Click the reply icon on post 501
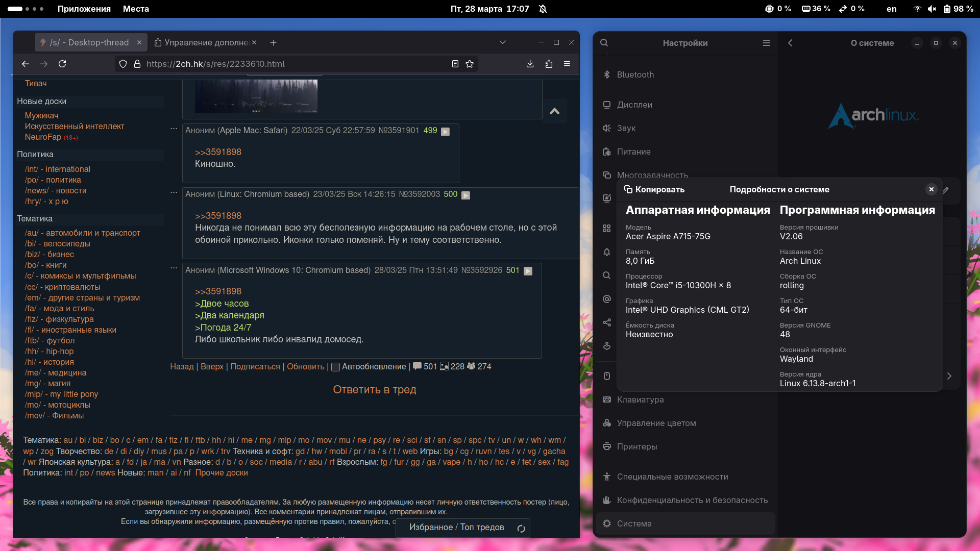 click(x=528, y=271)
